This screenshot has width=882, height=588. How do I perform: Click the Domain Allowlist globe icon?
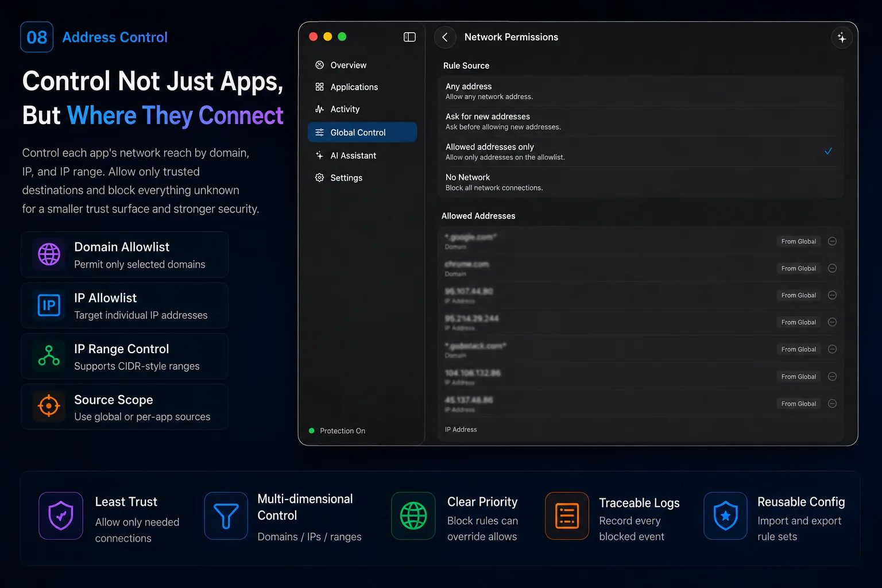[x=49, y=254]
